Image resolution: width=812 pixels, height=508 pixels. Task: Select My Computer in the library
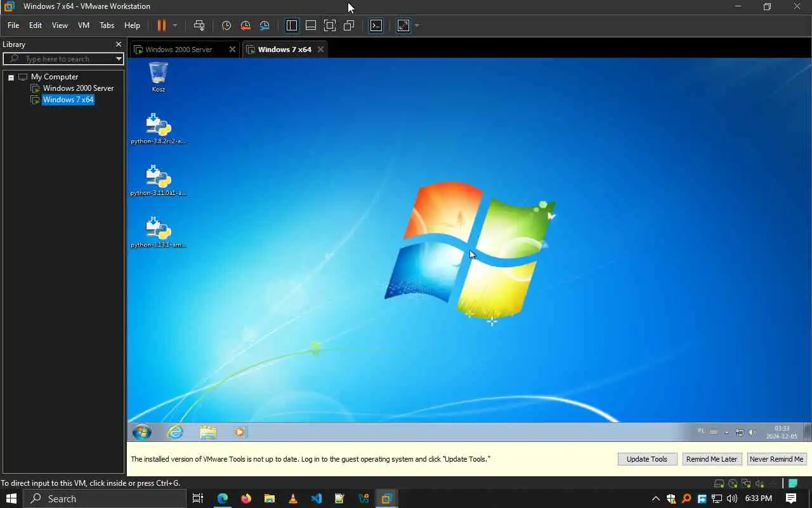click(54, 77)
